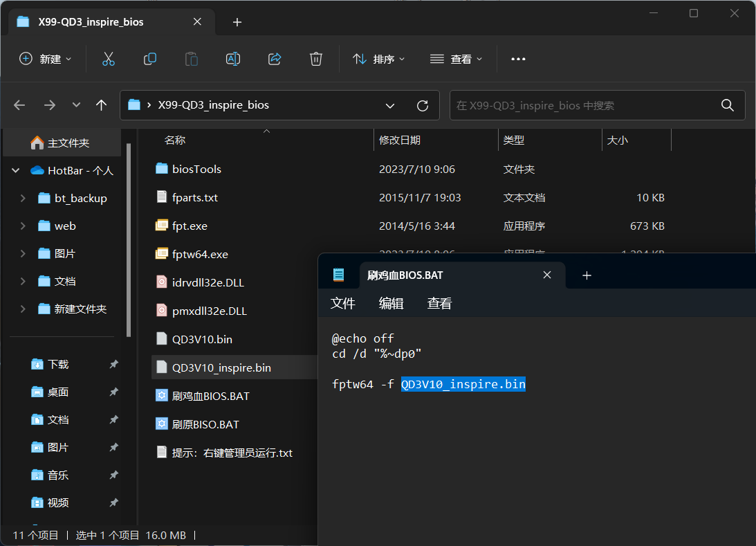756x546 pixels.
Task: Add a new tab in Notepad
Action: pos(587,275)
